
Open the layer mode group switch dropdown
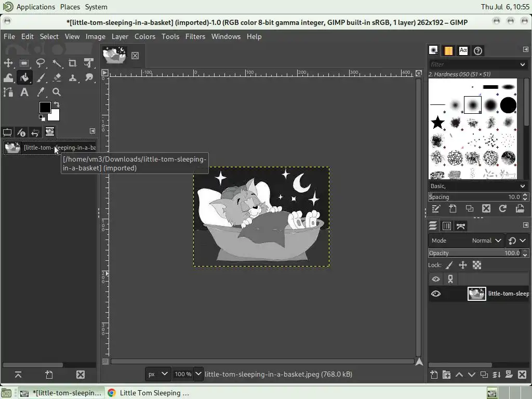point(517,240)
